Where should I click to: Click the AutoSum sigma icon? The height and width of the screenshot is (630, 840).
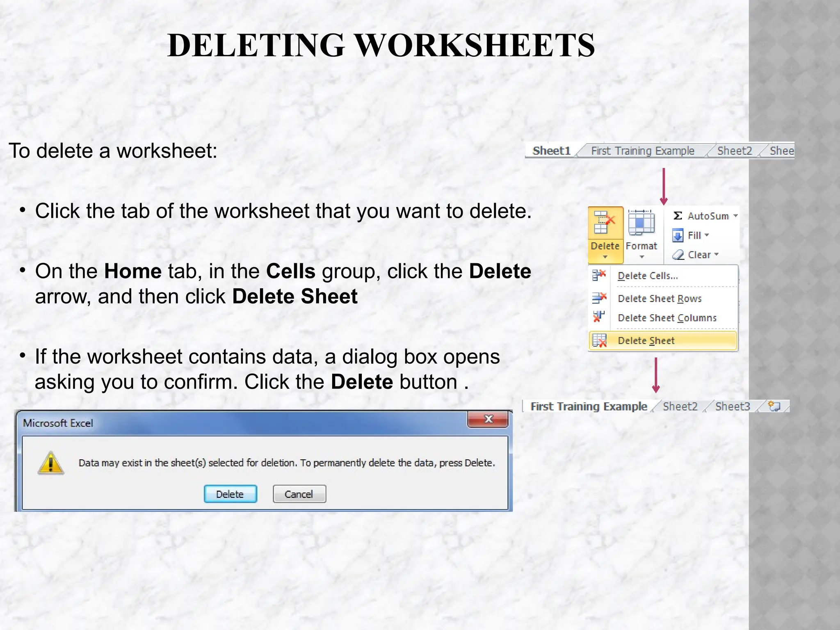pyautogui.click(x=678, y=216)
